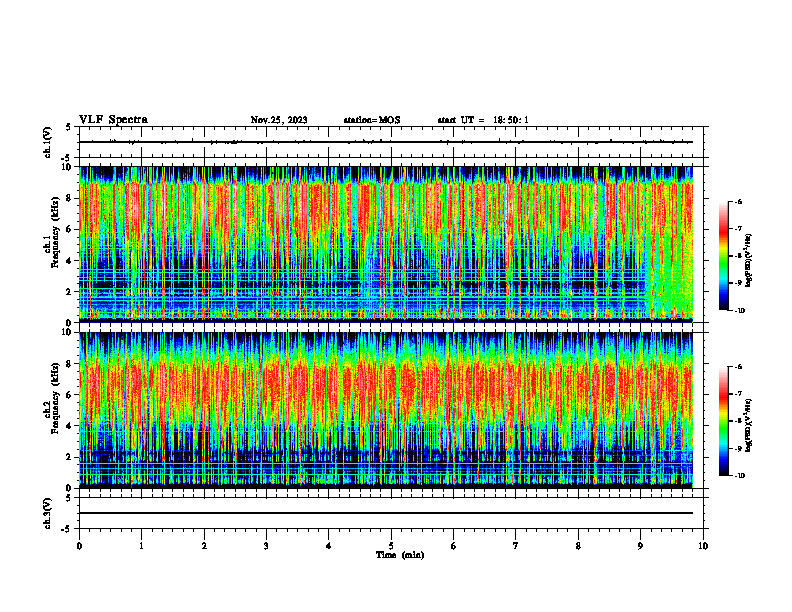Click the ch.2 spectrogram color bar
This screenshot has height=612, width=792.
coord(723,421)
